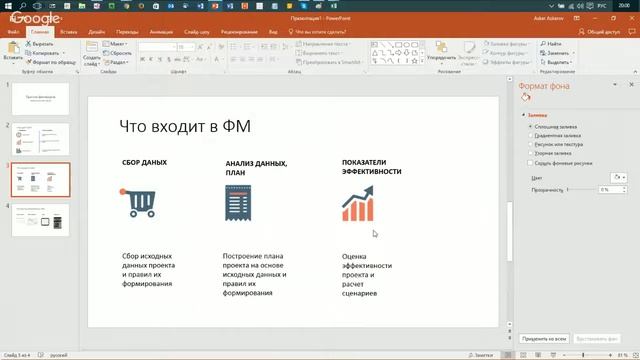Open the Review (Рецензирование) tab
Viewport: 640px width, 360px height.
[239, 32]
